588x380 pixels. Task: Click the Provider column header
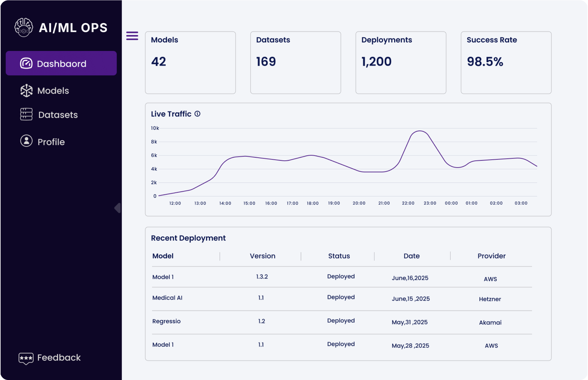pos(491,256)
